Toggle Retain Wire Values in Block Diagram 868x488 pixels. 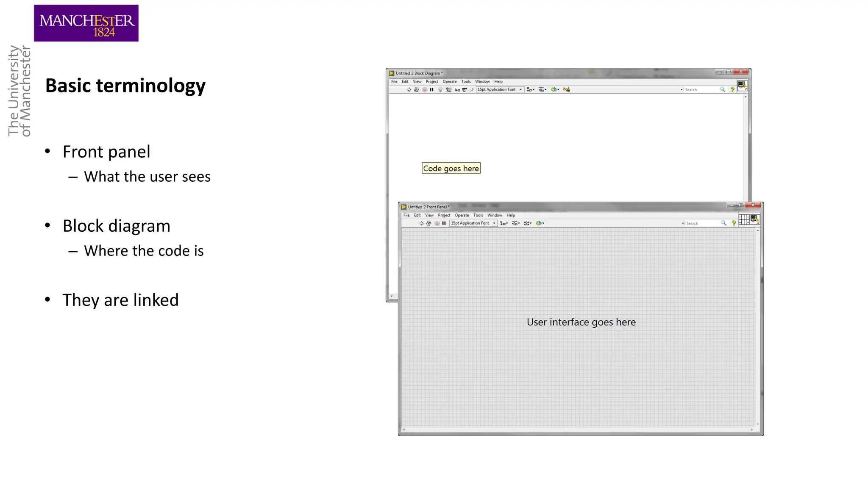click(x=449, y=89)
